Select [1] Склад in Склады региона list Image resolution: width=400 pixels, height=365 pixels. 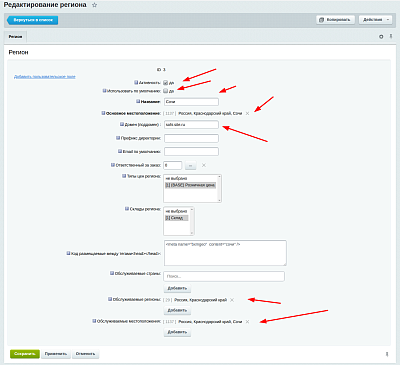(x=177, y=218)
